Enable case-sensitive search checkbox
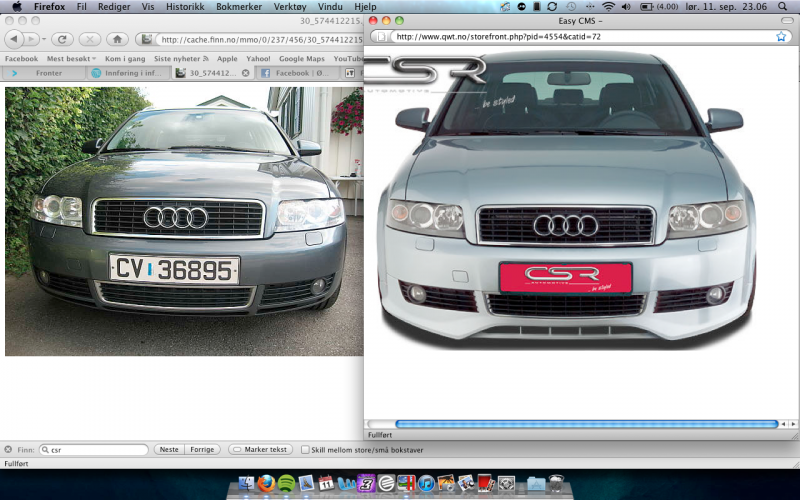 click(x=305, y=450)
